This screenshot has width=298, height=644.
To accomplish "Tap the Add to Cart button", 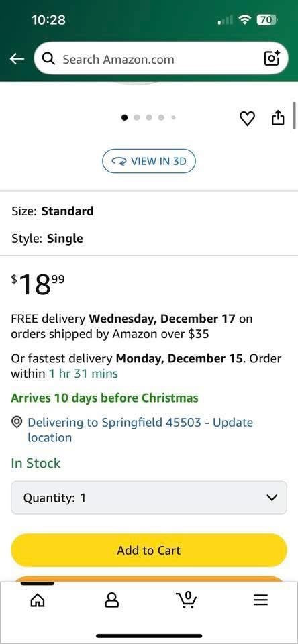I will click(149, 550).
